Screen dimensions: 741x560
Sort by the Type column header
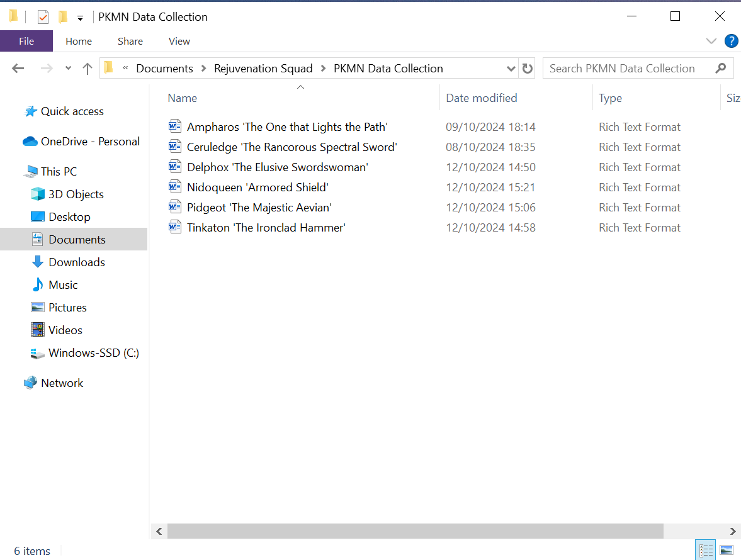609,98
